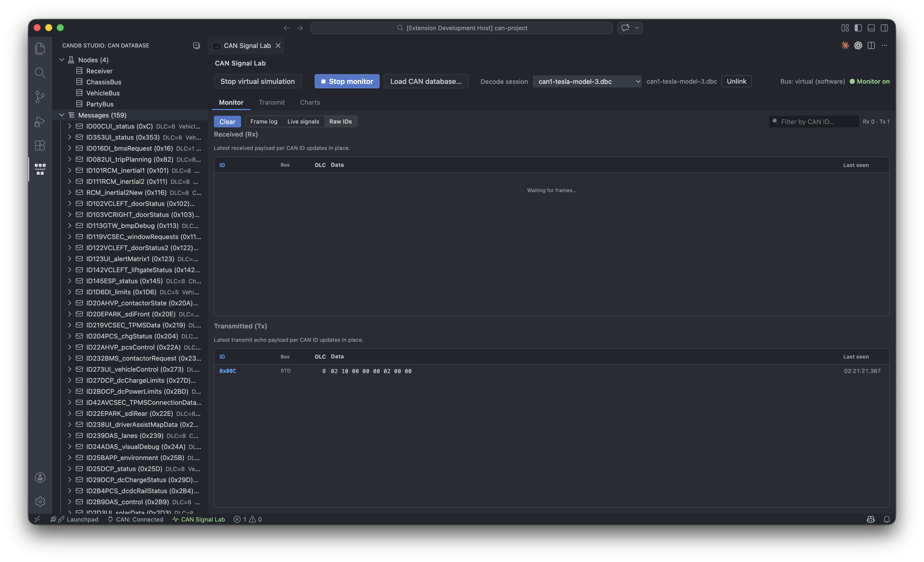Click the collapse all icon in CAN Database panel
Viewport: 924px width, 562px height.
(x=196, y=45)
